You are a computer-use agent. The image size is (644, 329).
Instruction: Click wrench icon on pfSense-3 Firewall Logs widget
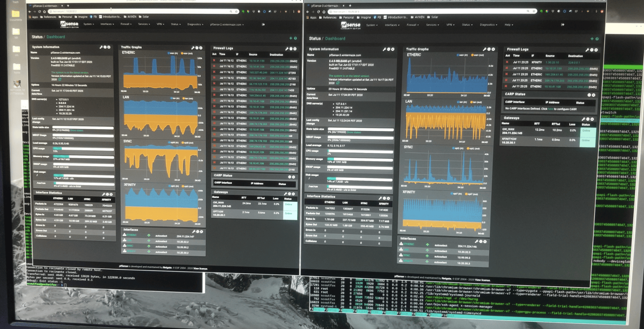pyautogui.click(x=587, y=49)
